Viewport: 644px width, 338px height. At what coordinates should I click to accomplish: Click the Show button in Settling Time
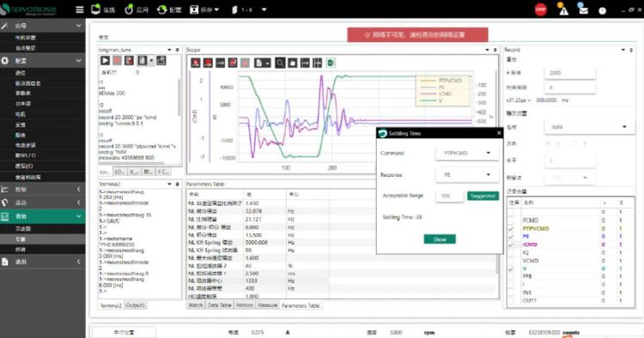pos(440,239)
